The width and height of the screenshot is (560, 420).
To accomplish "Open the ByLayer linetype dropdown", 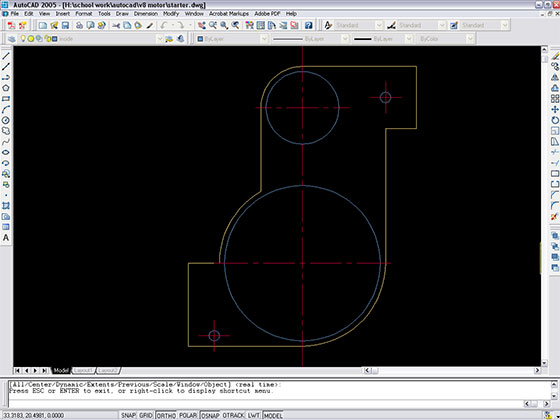I will click(x=345, y=39).
